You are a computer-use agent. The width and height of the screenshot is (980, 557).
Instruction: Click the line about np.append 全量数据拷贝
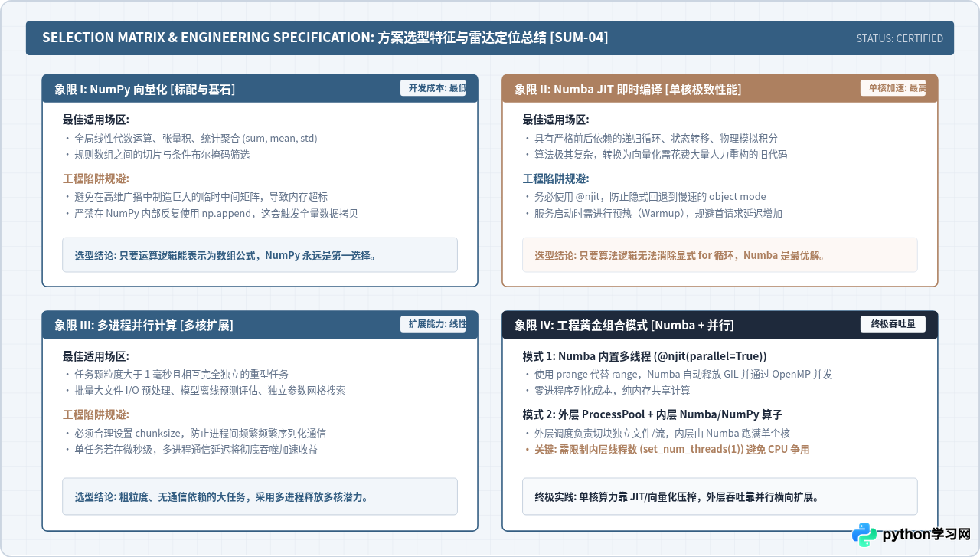211,213
